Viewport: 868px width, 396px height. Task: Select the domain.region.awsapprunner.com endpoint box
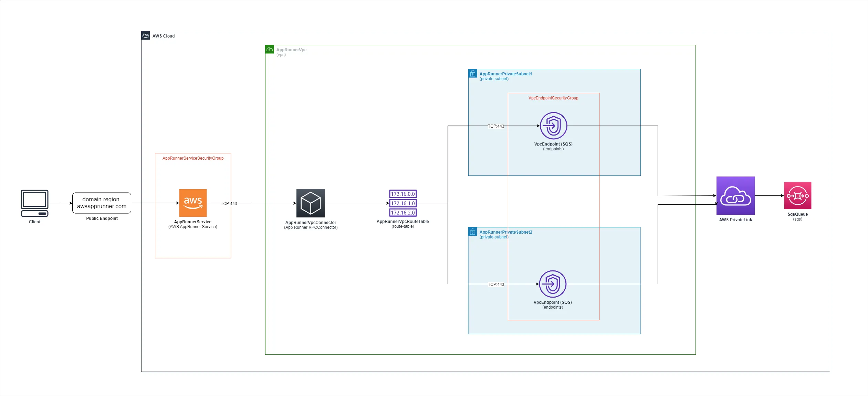click(102, 203)
